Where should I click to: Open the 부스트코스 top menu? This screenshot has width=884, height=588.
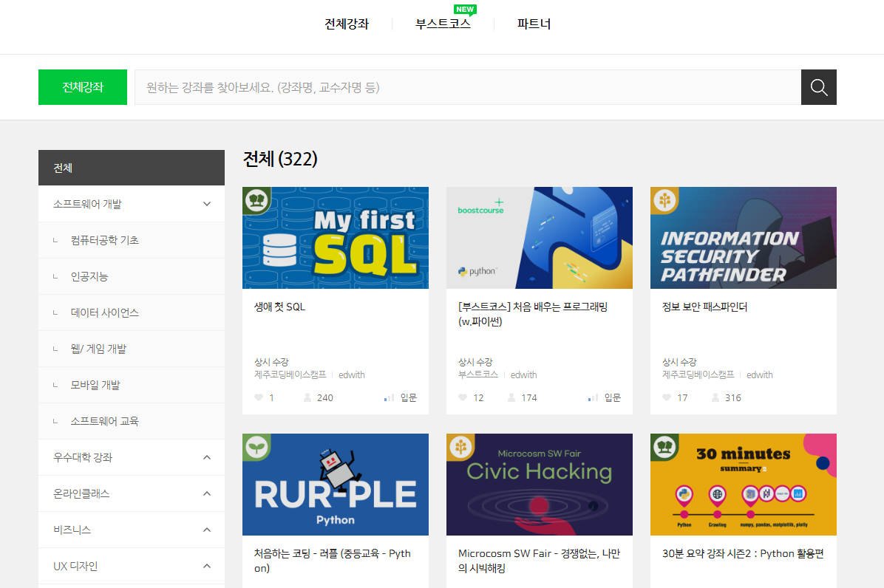pos(443,24)
